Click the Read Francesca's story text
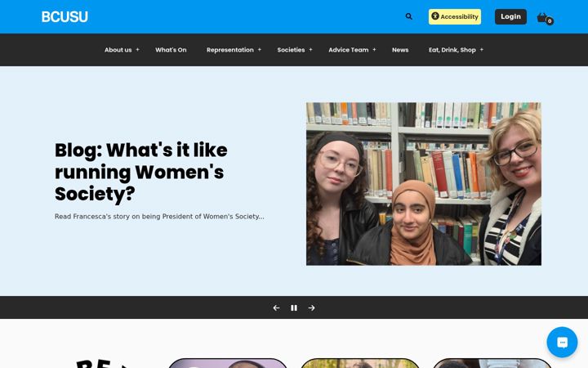The width and height of the screenshot is (588, 368). pyautogui.click(x=159, y=217)
